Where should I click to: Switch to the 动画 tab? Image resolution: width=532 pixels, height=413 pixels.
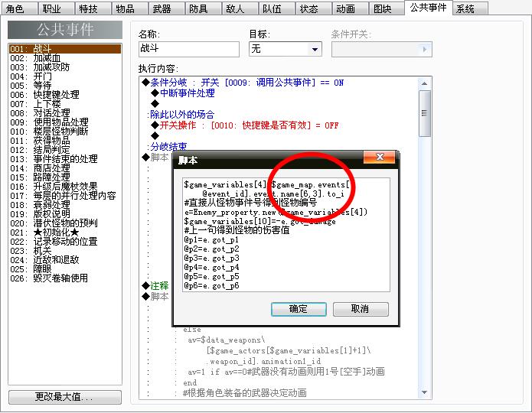pyautogui.click(x=351, y=8)
